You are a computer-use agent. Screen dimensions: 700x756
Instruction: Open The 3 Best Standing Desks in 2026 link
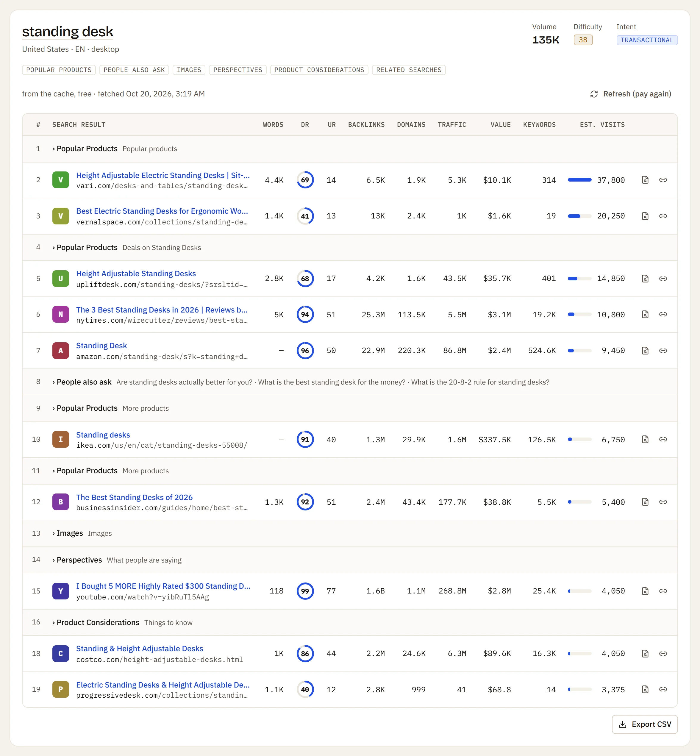pos(162,310)
